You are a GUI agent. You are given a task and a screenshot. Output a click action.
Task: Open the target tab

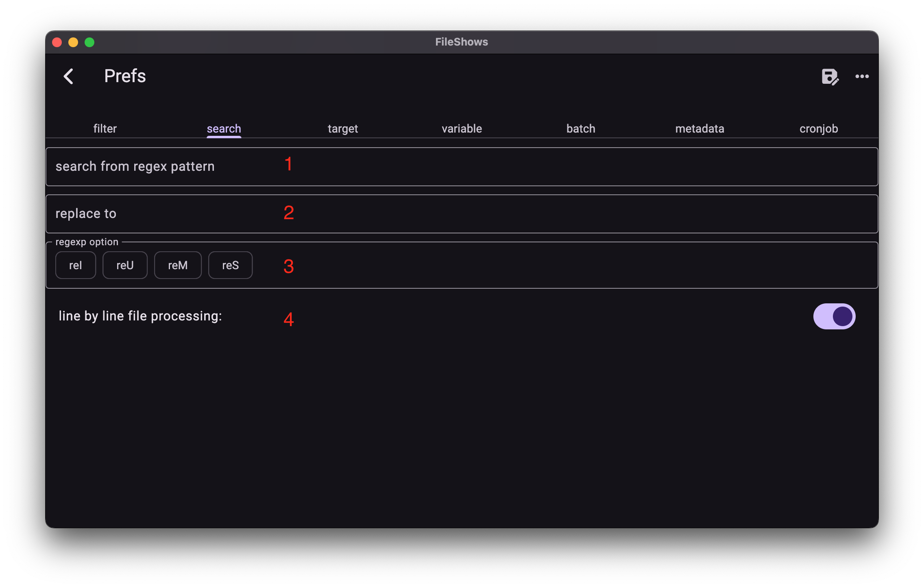pyautogui.click(x=342, y=128)
